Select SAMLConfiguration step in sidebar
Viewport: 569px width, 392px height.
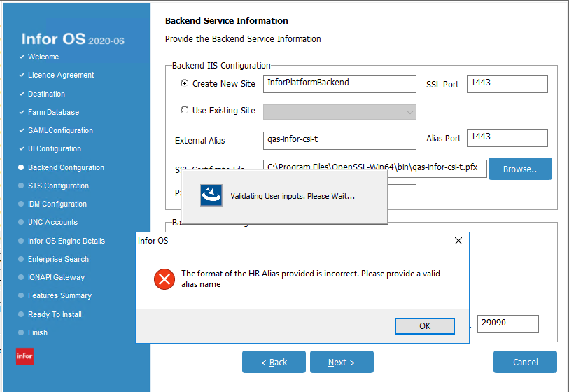(x=61, y=130)
